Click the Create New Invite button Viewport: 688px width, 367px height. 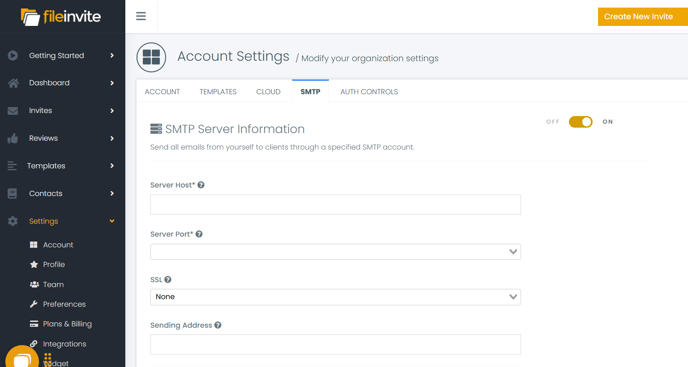point(643,17)
